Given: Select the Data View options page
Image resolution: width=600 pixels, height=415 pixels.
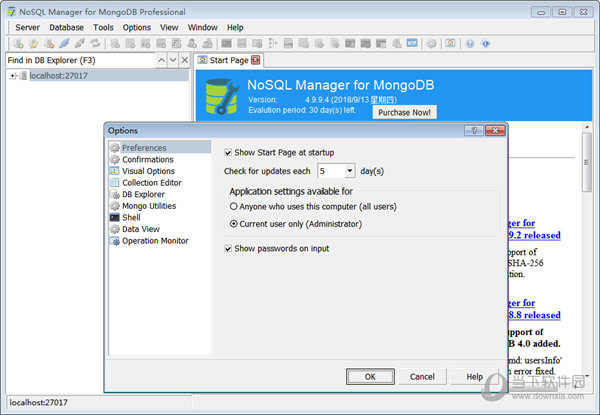Looking at the screenshot, I should click(x=141, y=229).
